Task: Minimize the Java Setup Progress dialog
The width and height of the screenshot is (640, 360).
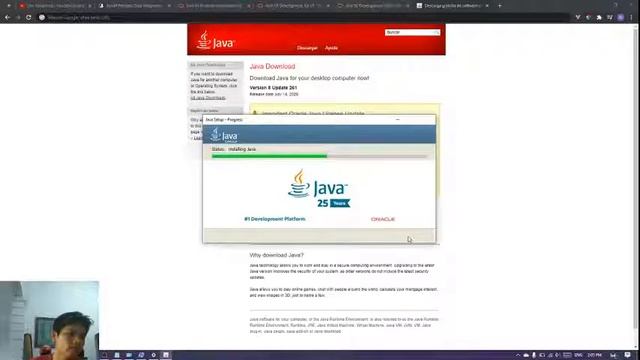Action: (x=398, y=120)
